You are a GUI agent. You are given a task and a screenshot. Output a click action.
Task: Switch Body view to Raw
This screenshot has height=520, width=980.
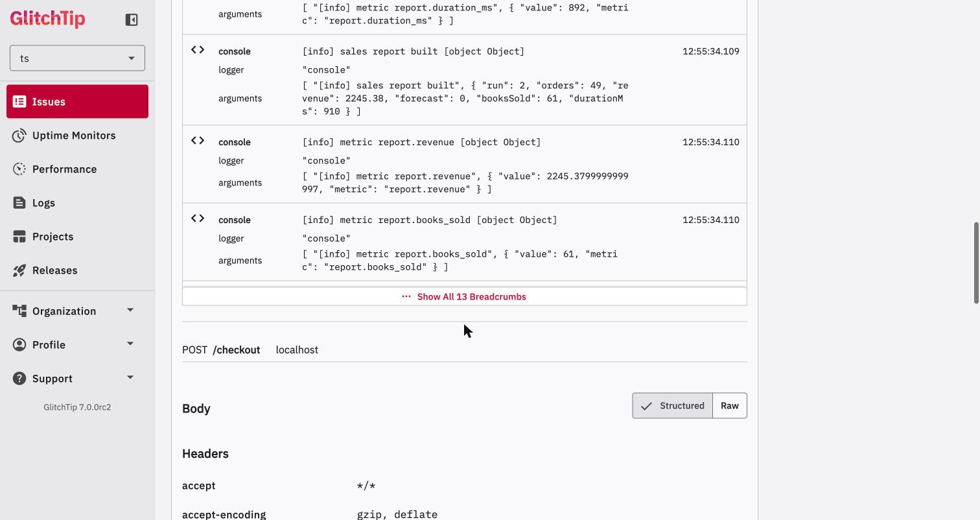pyautogui.click(x=729, y=406)
